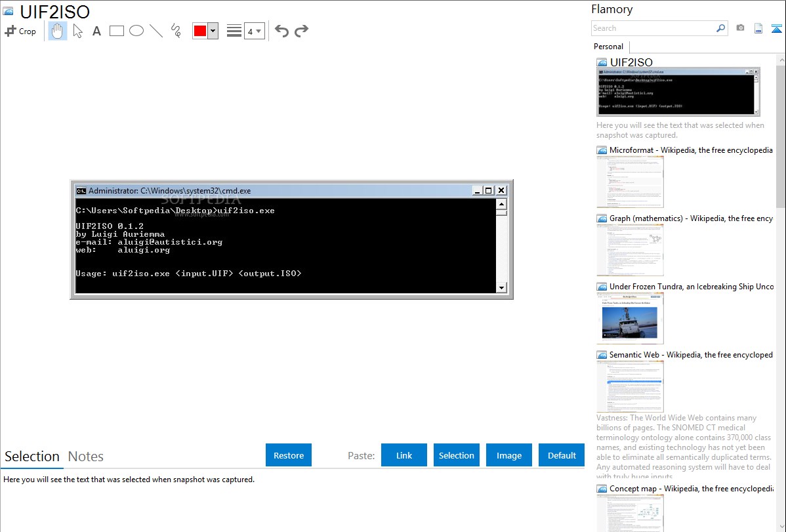Switch to the Notes tab

pos(86,457)
